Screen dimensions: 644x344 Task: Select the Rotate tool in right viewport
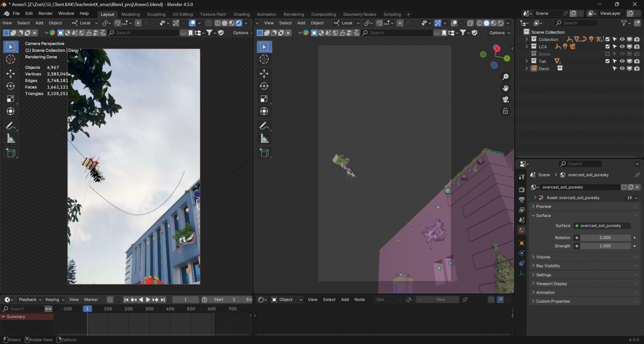pos(264,86)
